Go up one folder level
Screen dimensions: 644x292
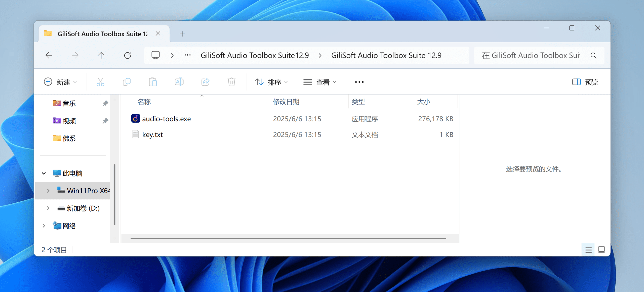pos(101,55)
